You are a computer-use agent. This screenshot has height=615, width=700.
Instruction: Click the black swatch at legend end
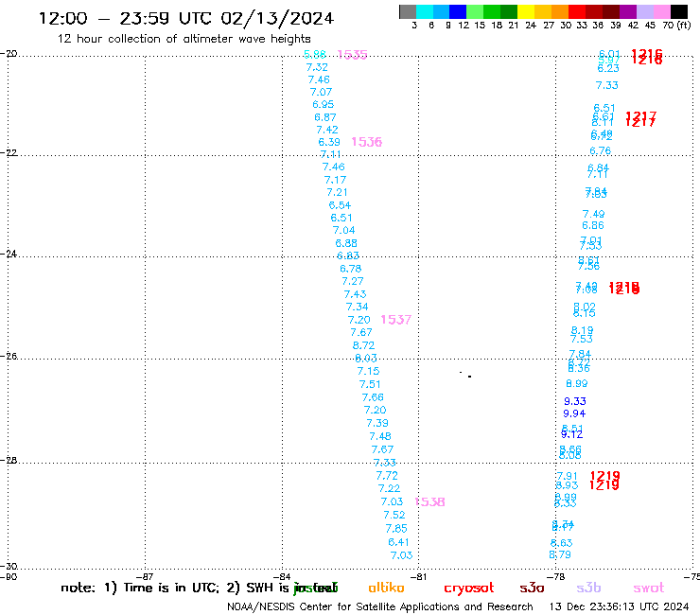coord(678,11)
